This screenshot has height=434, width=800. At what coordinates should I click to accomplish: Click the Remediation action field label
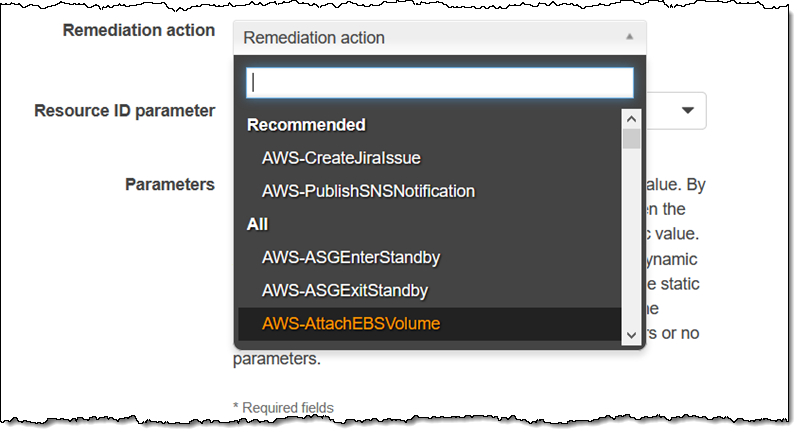click(x=138, y=30)
